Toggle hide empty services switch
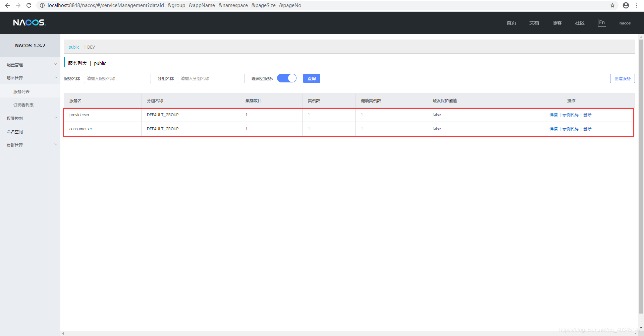644x336 pixels. coord(287,78)
